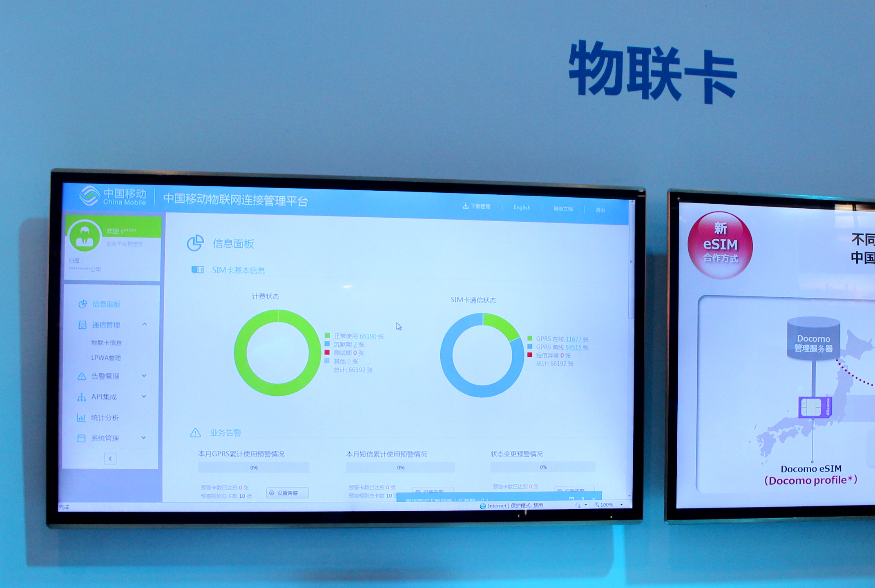Expand the 告警管理 dropdown chevron
875x588 pixels.
click(x=150, y=378)
